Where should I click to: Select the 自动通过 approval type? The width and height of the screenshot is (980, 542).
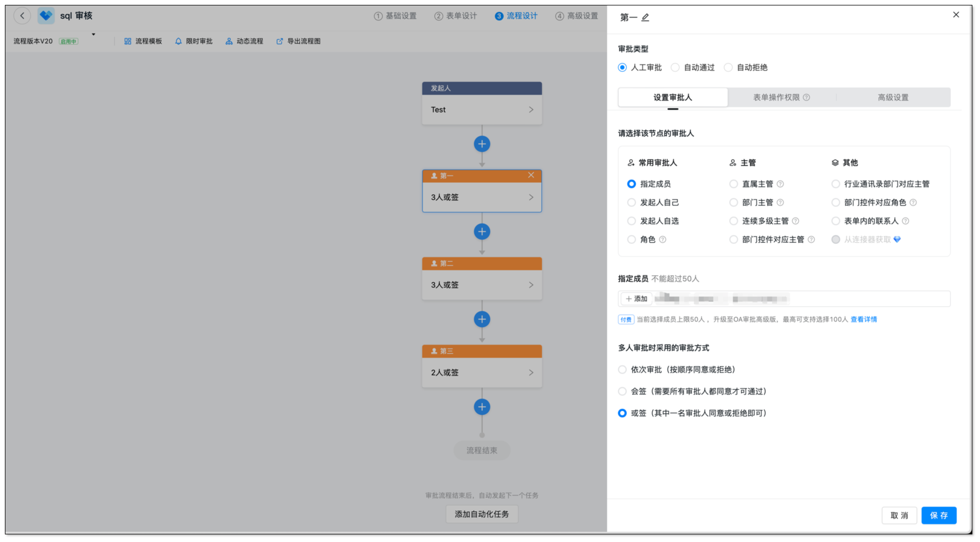pos(675,68)
